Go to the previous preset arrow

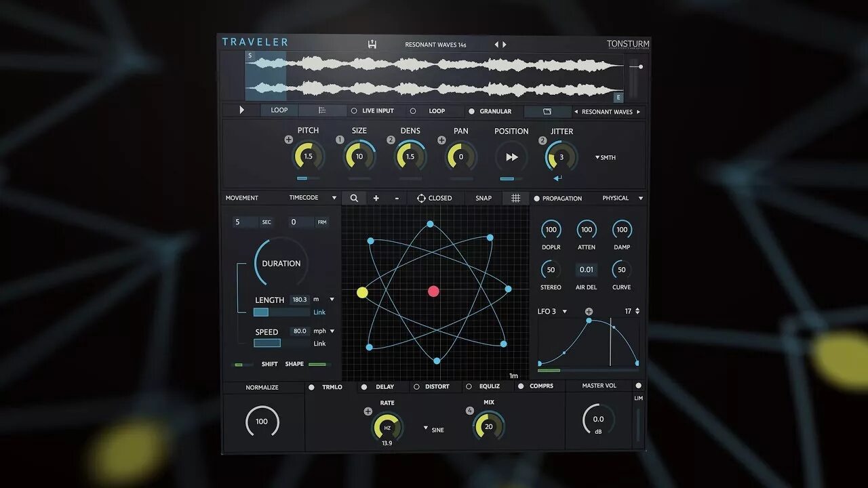point(496,45)
